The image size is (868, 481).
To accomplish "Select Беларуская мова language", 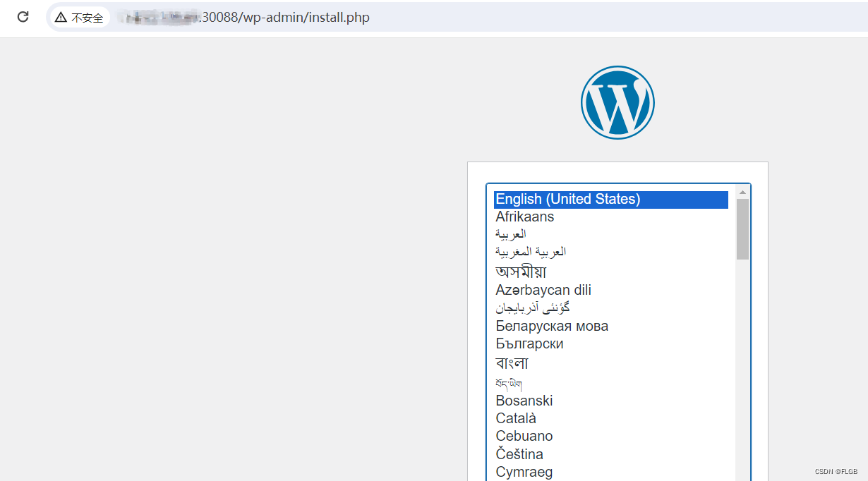I will (x=611, y=326).
